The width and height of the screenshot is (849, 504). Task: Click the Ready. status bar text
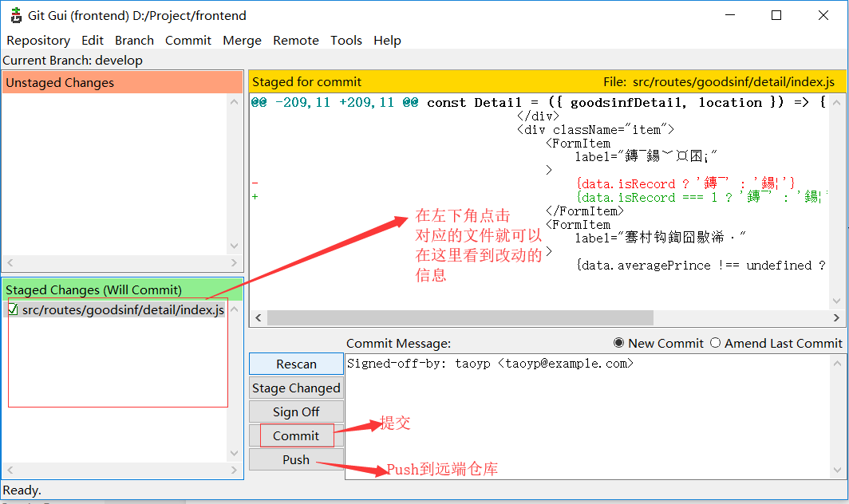(x=22, y=490)
